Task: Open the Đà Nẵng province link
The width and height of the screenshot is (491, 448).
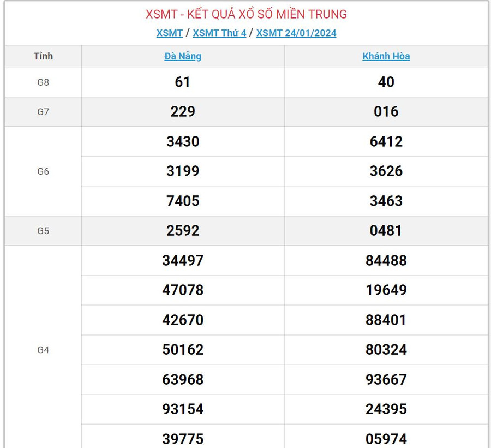Action: point(183,56)
